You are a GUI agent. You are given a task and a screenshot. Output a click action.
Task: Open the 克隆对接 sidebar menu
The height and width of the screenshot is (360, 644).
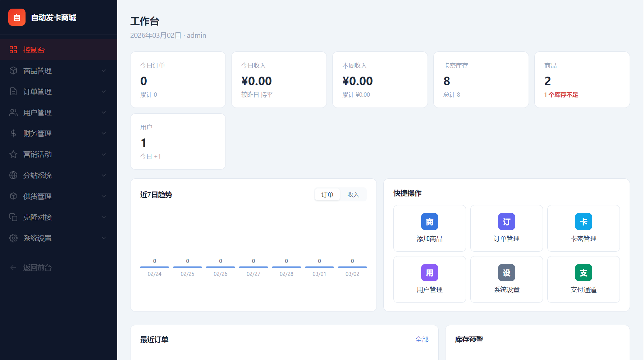(x=58, y=217)
